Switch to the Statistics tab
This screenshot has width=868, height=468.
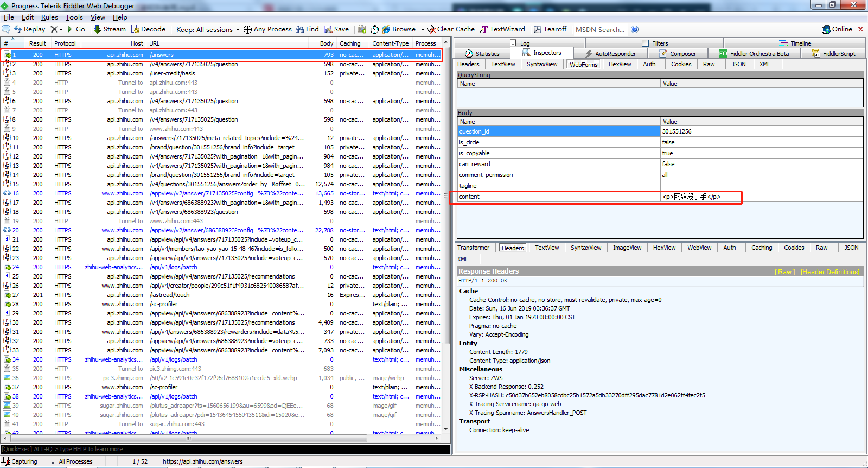(x=482, y=53)
